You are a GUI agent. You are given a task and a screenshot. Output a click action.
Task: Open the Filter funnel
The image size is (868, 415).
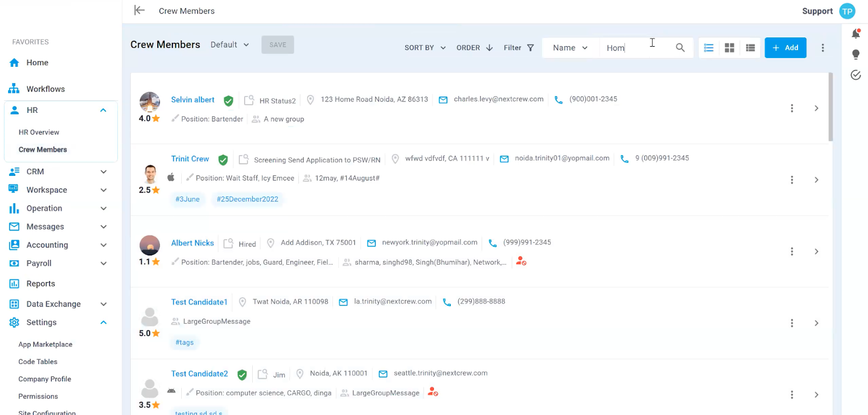click(x=519, y=48)
